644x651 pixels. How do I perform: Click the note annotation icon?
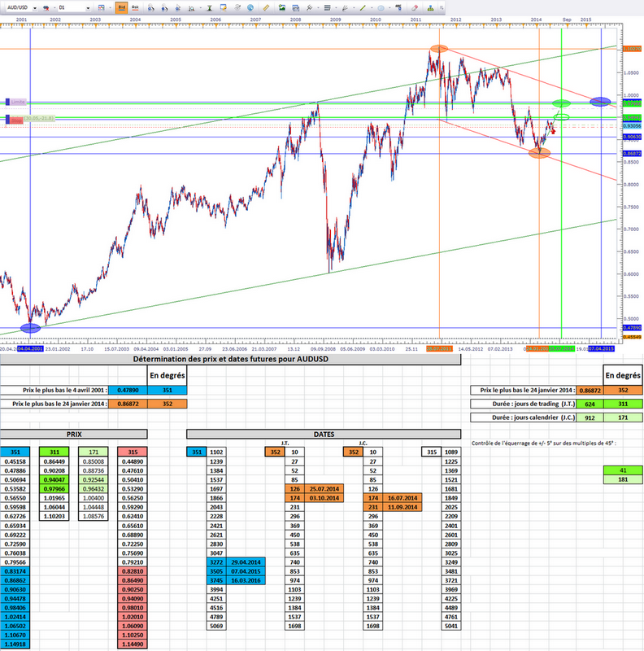tap(224, 7)
